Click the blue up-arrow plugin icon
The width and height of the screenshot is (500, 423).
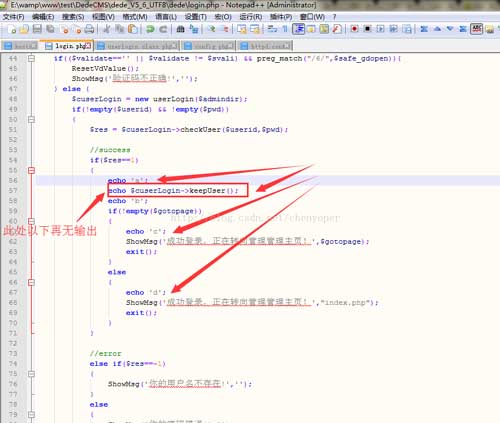tap(437, 29)
